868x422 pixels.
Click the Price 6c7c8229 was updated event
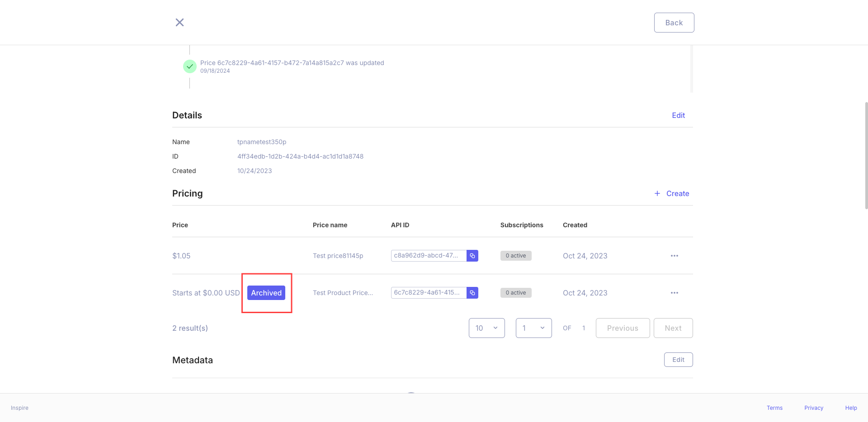[292, 63]
